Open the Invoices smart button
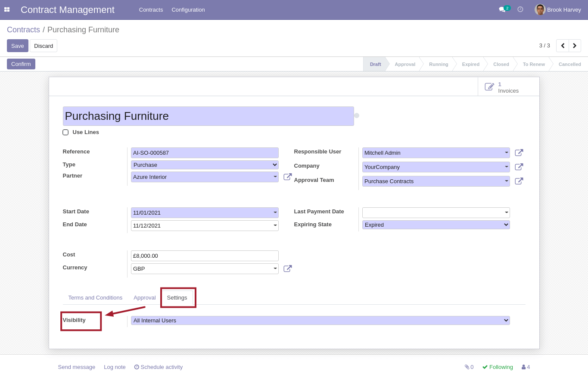The image size is (588, 381). [508, 86]
